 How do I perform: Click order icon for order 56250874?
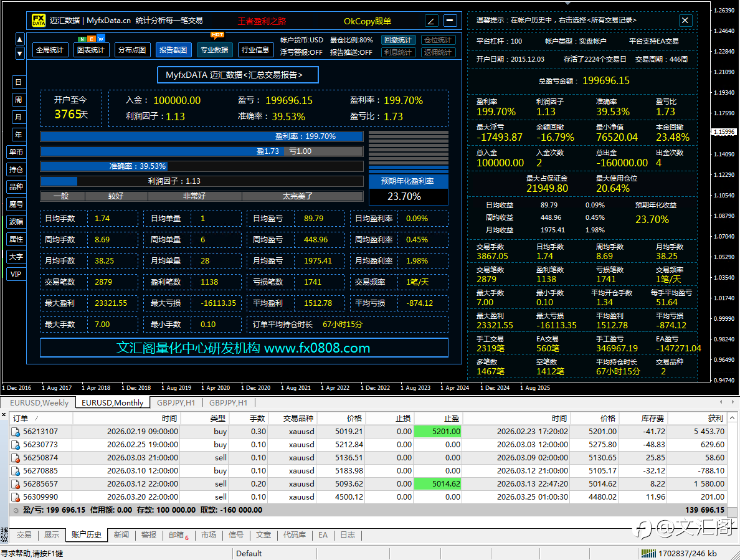15,458
